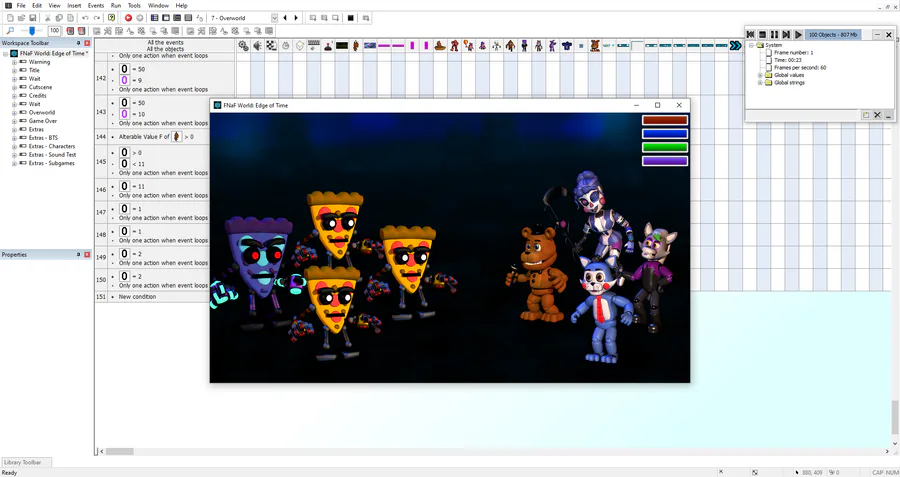Undo the last action
Image resolution: width=900 pixels, height=477 pixels.
click(x=85, y=18)
